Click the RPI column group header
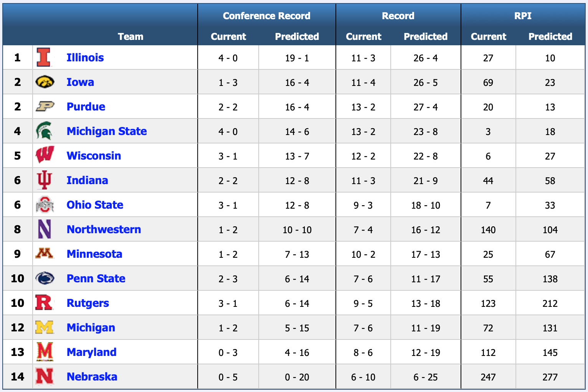 523,16
